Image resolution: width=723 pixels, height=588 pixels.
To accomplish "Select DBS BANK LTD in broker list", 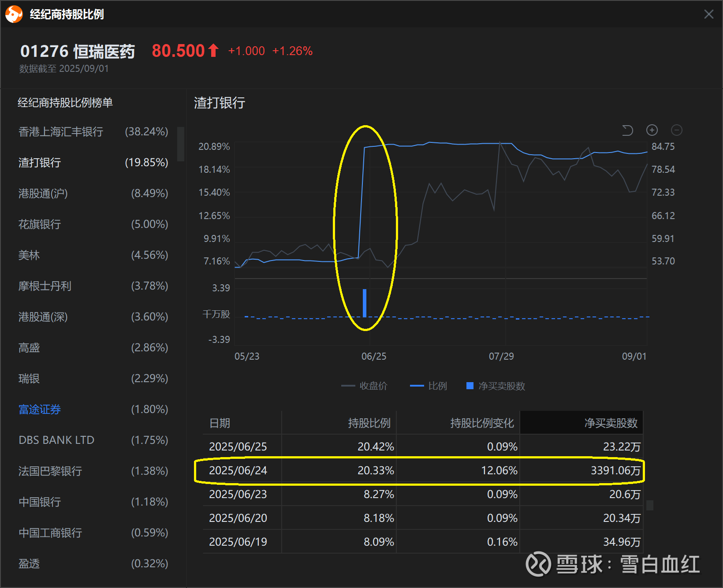I will (x=93, y=440).
